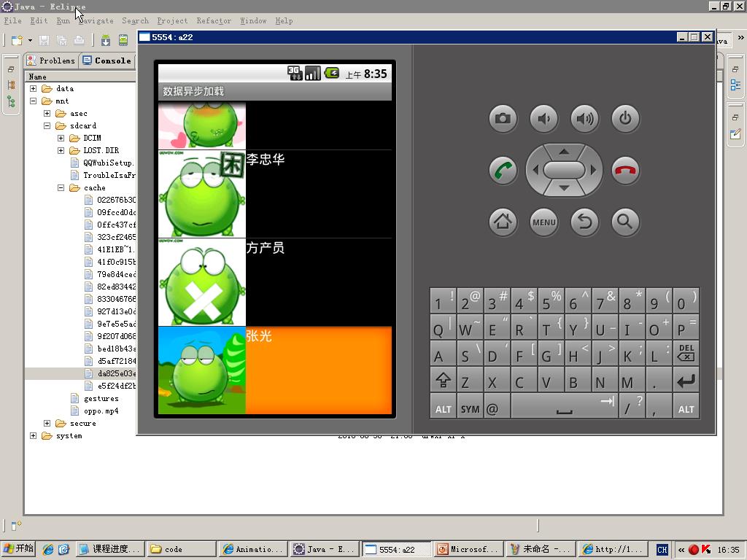Viewport: 747px width, 560px height.
Task: Tap the highlighted 张光 list item
Action: pyautogui.click(x=275, y=370)
